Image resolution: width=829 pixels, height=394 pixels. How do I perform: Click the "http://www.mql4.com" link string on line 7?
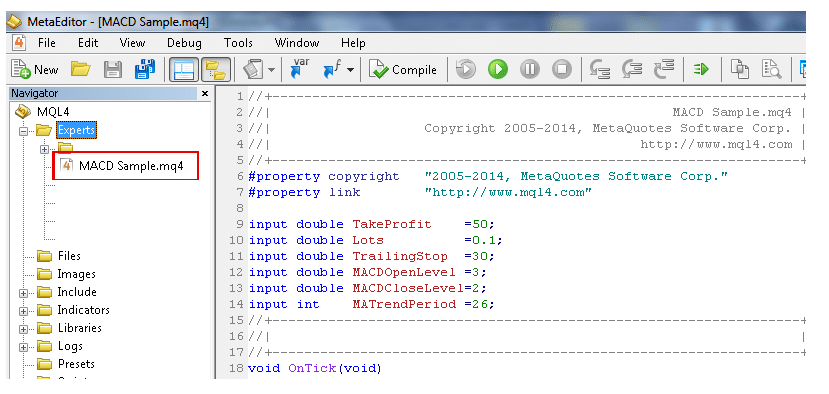click(509, 192)
